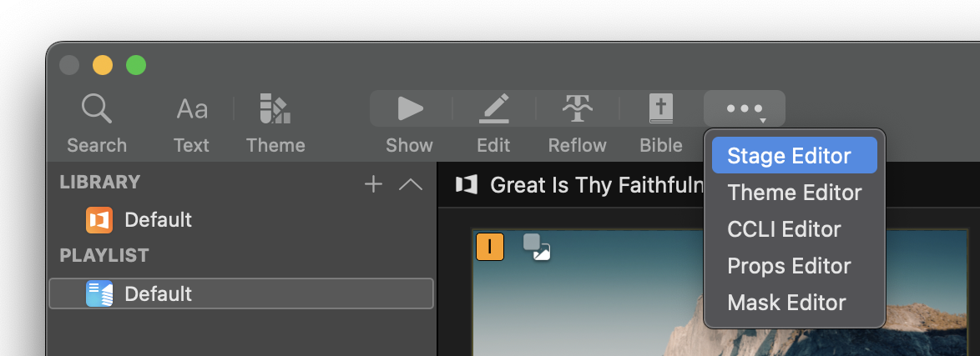Switch to Show mode
This screenshot has width=980, height=356.
coord(409,109)
